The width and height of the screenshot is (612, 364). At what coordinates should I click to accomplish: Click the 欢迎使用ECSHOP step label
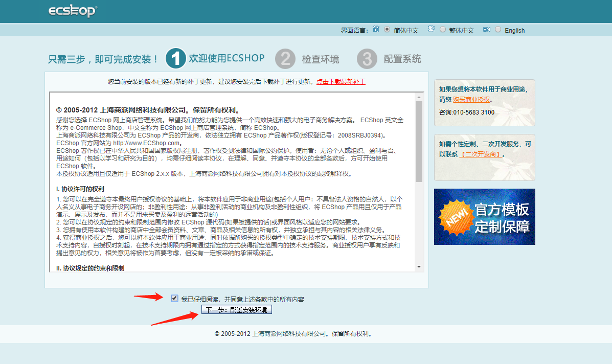pyautogui.click(x=227, y=58)
